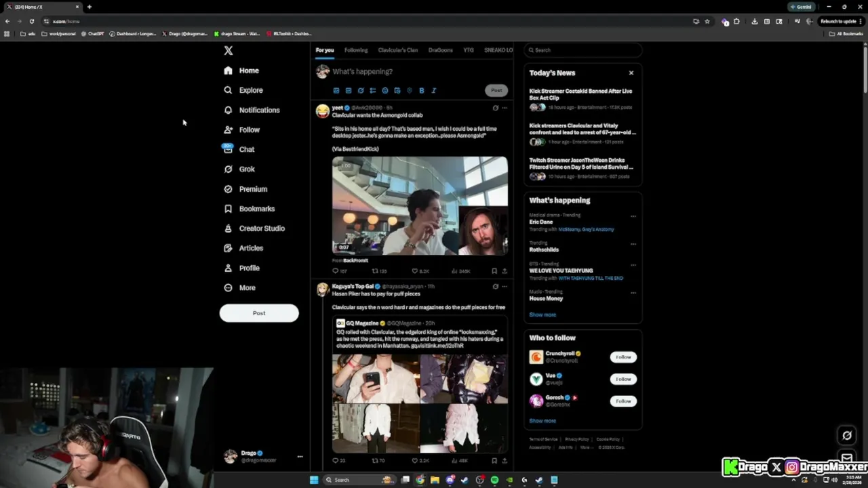Open Creator Studio in the sidebar
Screen dimensions: 868x488
coord(254,228)
